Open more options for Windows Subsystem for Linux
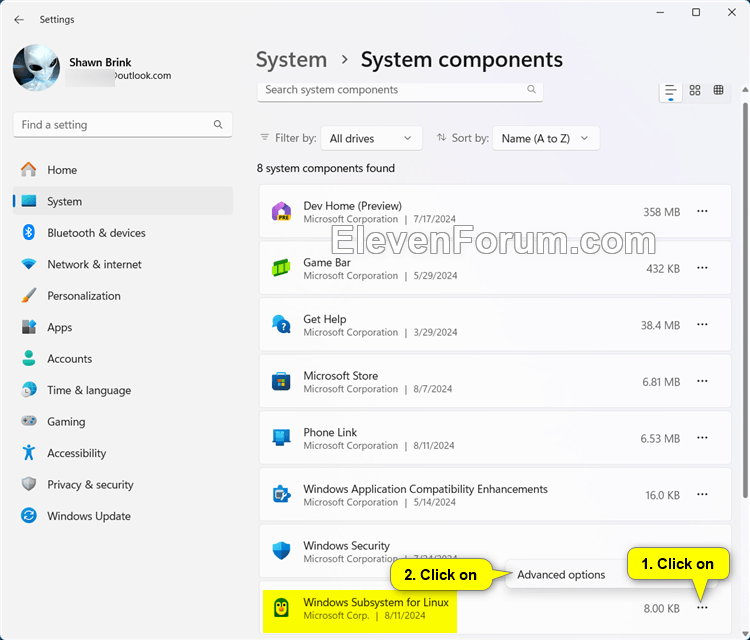 (x=702, y=608)
